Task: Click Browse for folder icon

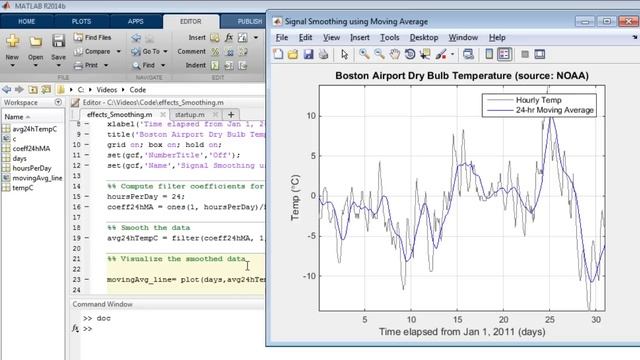Action: pos(47,89)
